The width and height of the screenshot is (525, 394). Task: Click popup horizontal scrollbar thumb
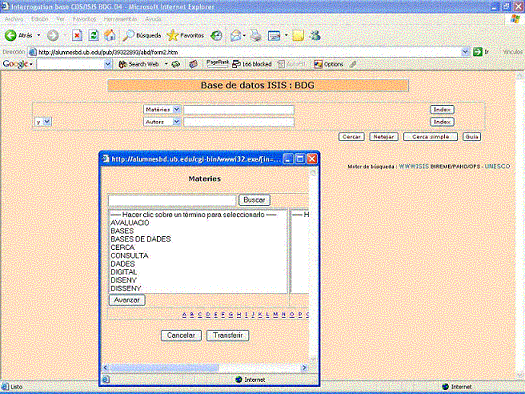point(164,368)
